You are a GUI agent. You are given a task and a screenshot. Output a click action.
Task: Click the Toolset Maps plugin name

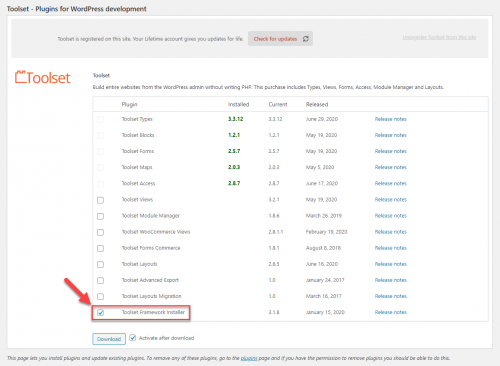pyautogui.click(x=137, y=167)
